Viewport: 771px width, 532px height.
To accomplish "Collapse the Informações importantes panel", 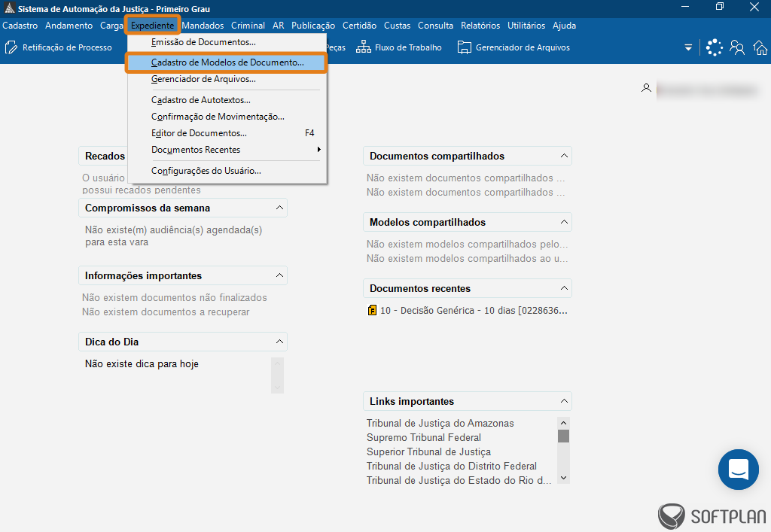I will (279, 275).
